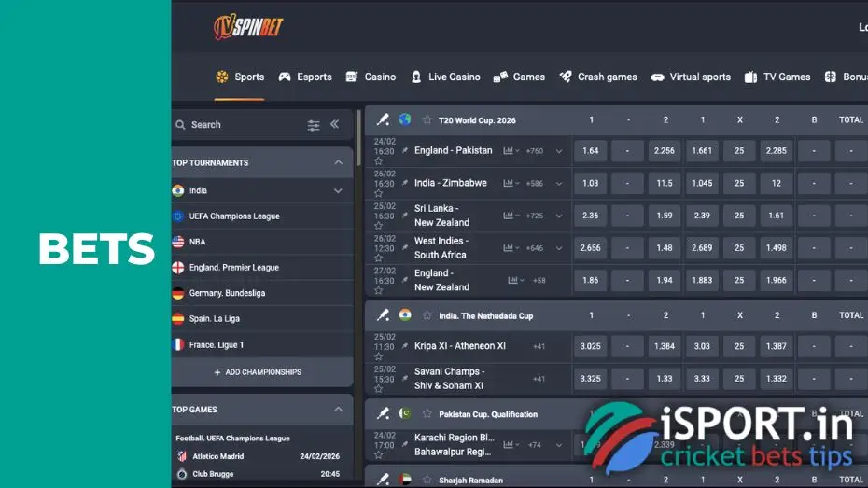Collapse the Top Tournaments section
Image resolution: width=868 pixels, height=488 pixels.
click(338, 162)
